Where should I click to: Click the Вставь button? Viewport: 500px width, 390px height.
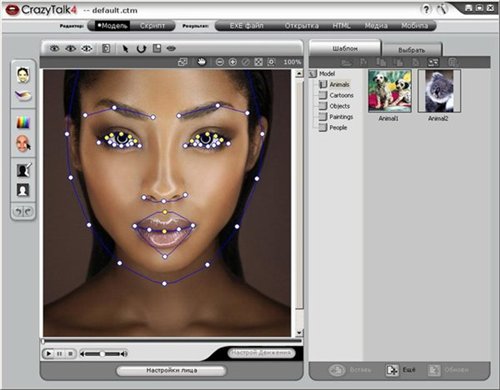[350, 370]
